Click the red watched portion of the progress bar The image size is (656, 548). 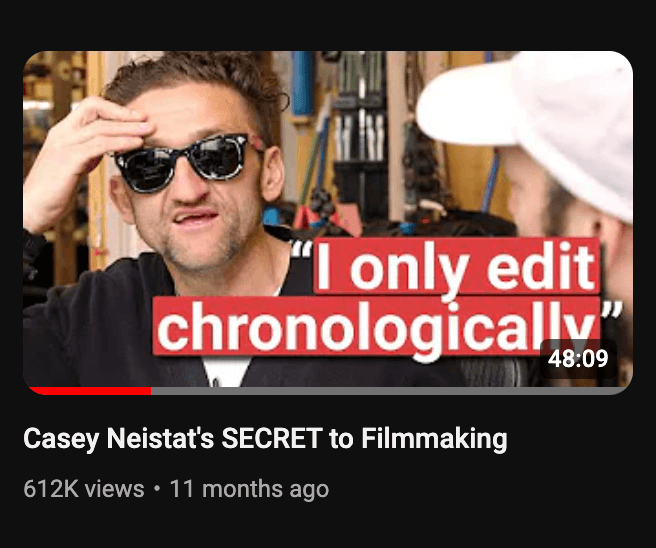tap(90, 391)
